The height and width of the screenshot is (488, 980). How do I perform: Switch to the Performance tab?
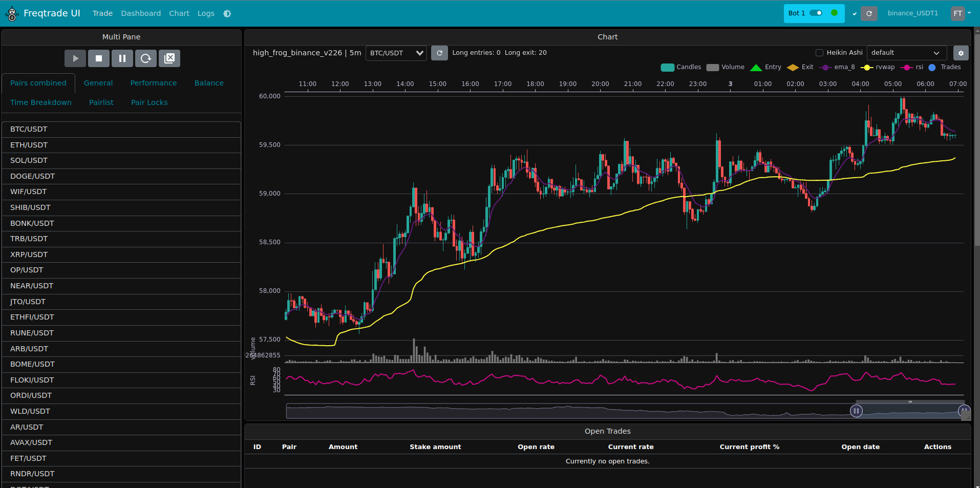153,83
